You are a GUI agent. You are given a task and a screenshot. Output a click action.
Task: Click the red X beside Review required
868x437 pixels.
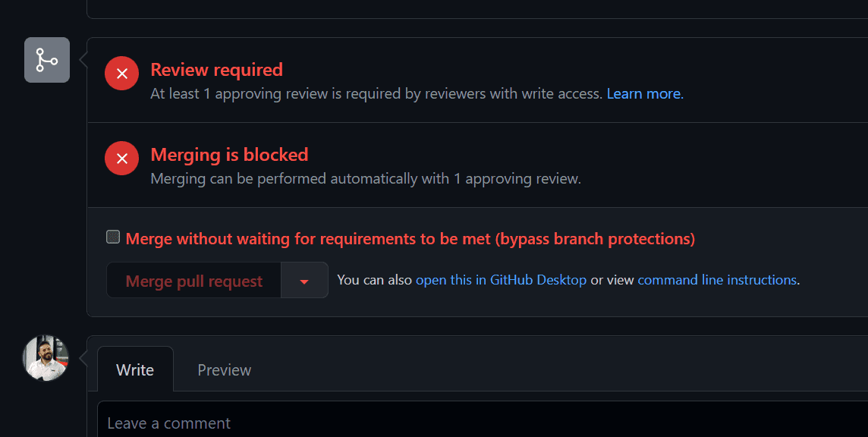click(x=121, y=74)
